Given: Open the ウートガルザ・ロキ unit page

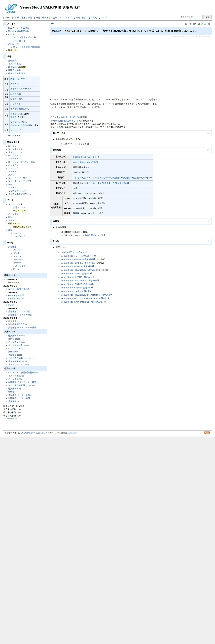Looking at the screenshot, I should tap(18, 178).
